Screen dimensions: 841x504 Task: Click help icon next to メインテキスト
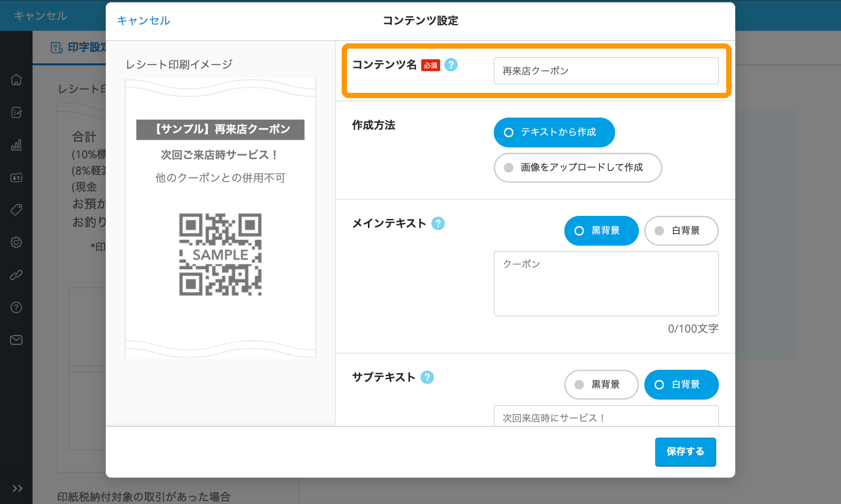click(x=438, y=223)
